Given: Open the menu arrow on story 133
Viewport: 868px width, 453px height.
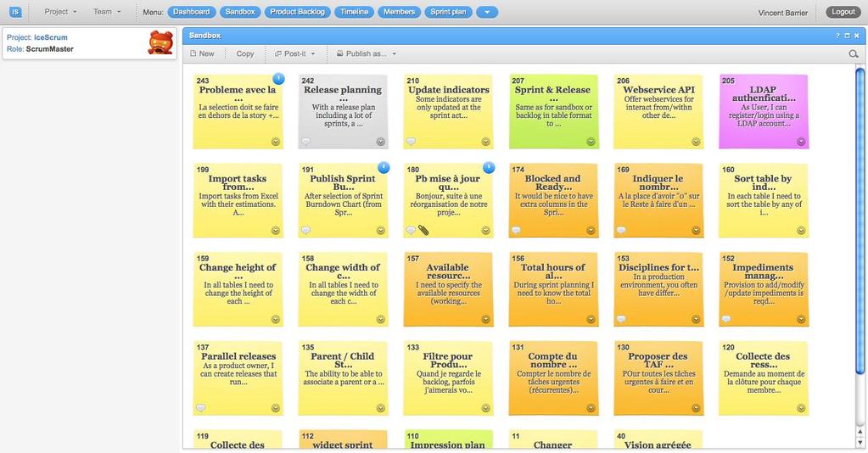Looking at the screenshot, I should point(486,408).
